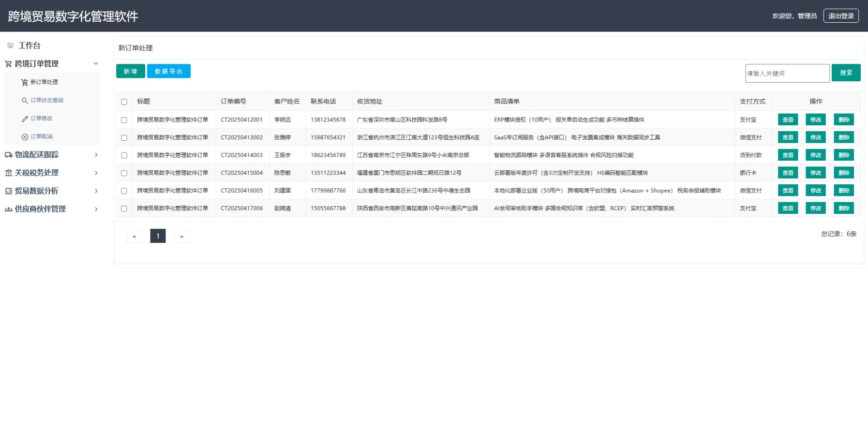Viewport: 868px width, 434px height.
Task: Click the cancel circle icon beside 订单取消
Action: click(x=25, y=137)
